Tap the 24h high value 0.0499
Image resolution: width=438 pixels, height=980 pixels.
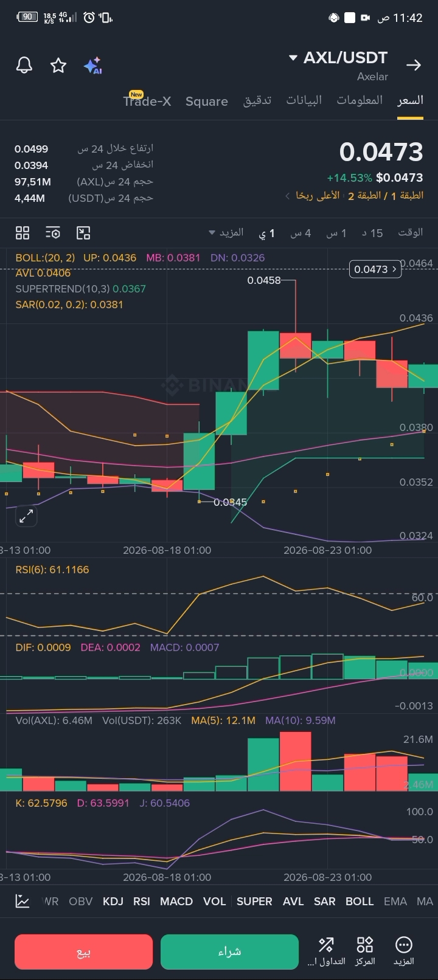(x=32, y=149)
